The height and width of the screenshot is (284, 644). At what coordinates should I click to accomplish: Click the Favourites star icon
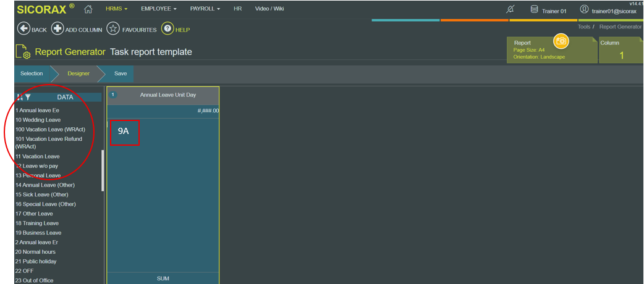tap(113, 29)
